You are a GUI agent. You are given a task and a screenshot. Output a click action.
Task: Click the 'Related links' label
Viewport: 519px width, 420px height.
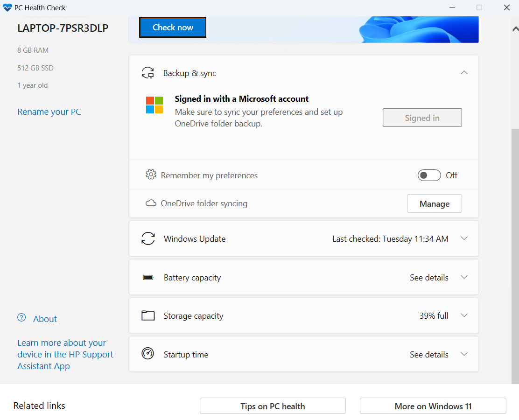pos(39,406)
